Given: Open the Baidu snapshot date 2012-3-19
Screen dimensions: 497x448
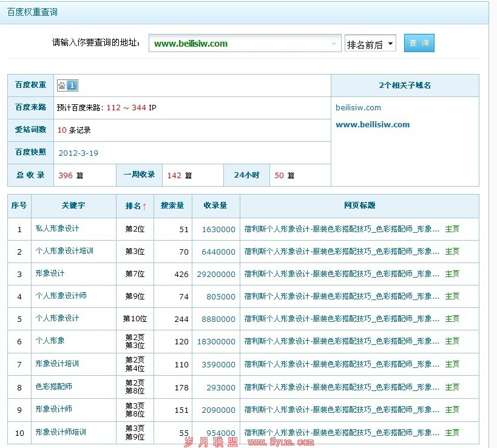Looking at the screenshot, I should coord(78,153).
